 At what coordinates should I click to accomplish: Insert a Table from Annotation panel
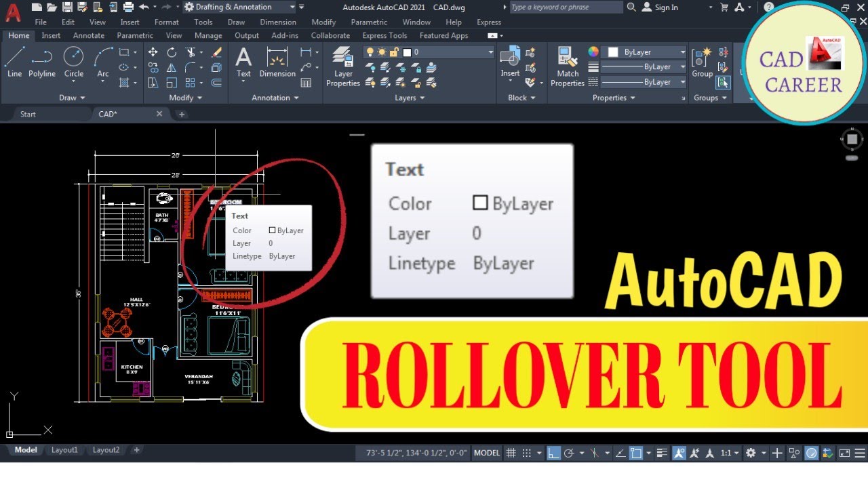306,83
